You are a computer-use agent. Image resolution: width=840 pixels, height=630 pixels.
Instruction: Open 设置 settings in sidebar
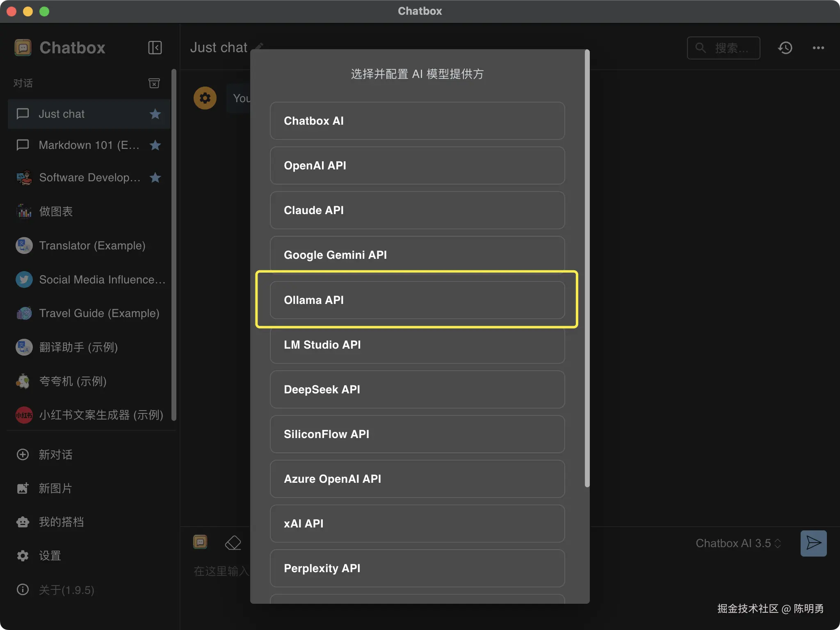pyautogui.click(x=50, y=556)
